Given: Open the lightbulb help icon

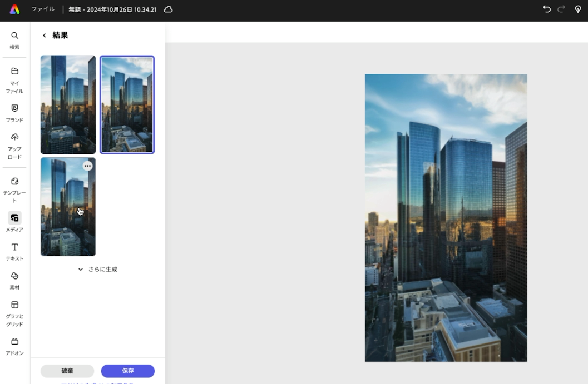Looking at the screenshot, I should 577,9.
